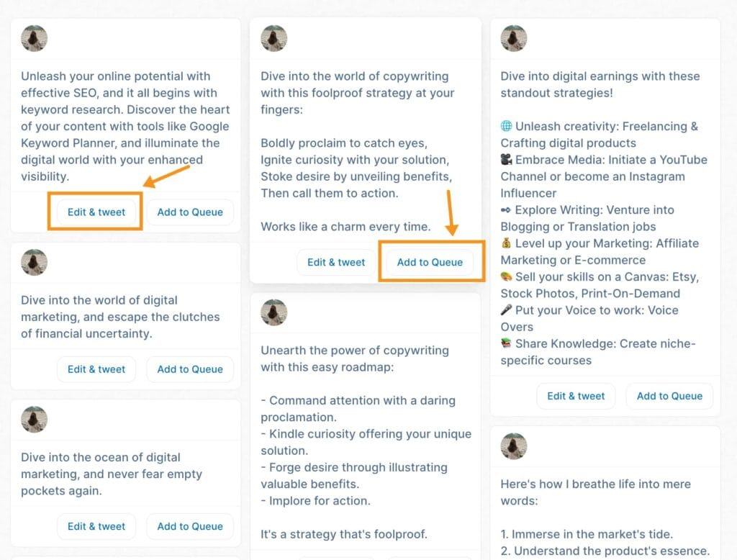This screenshot has width=737, height=560.
Task: Click the partially visible Edit & tweet below the roadmap post
Action: [x=336, y=557]
